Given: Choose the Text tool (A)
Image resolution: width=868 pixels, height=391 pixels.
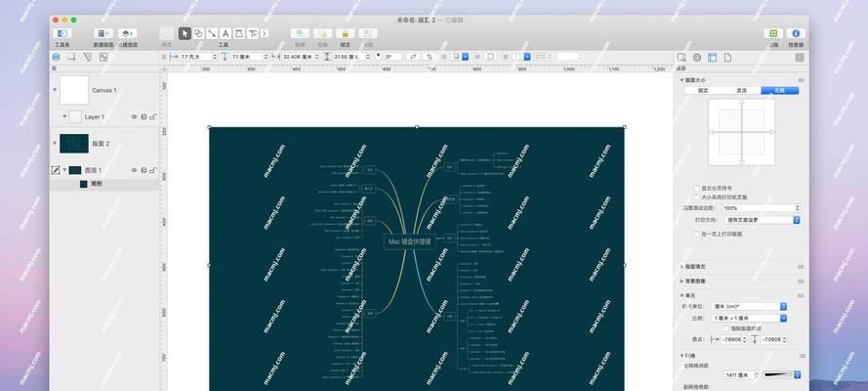Looking at the screenshot, I should 226,33.
